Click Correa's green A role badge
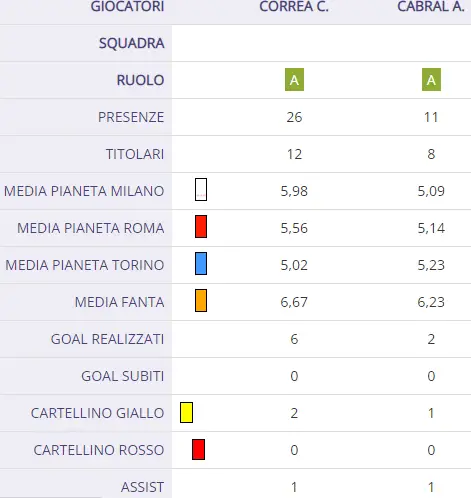The height and width of the screenshot is (498, 471). tap(294, 80)
